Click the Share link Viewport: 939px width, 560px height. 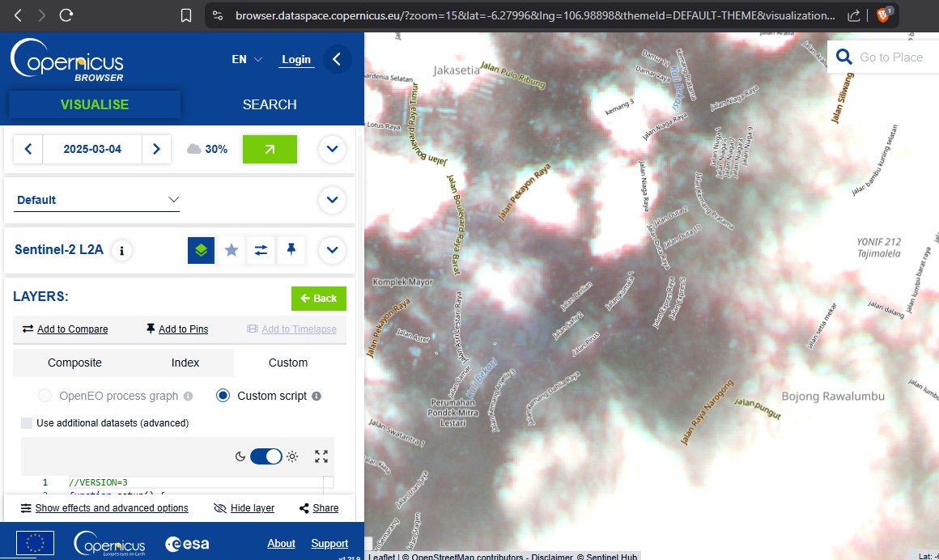319,508
